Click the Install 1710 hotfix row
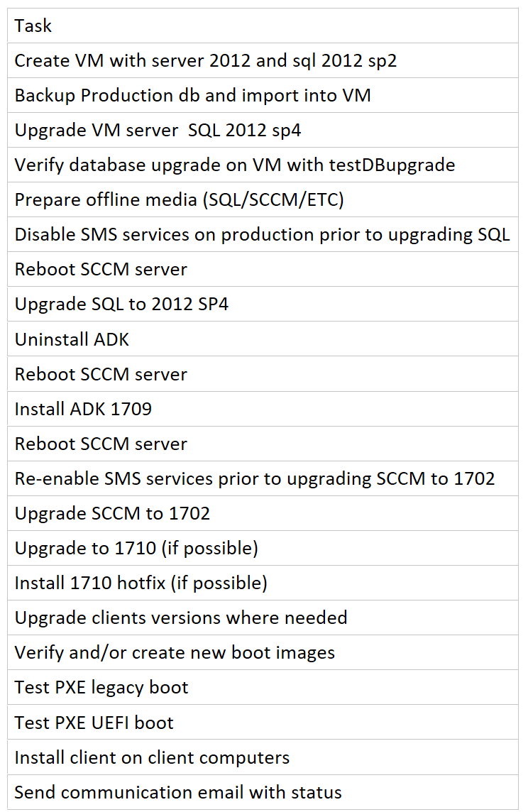The image size is (528, 812). coord(263,583)
